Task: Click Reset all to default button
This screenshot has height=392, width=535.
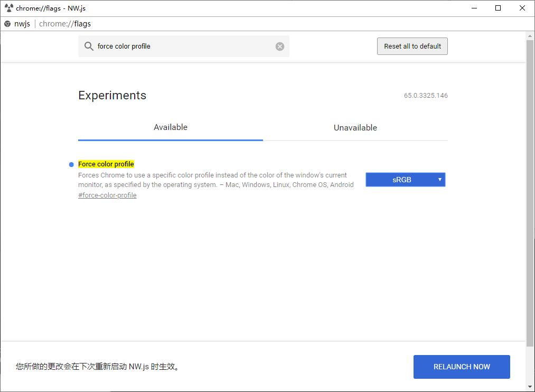Action: 412,46
